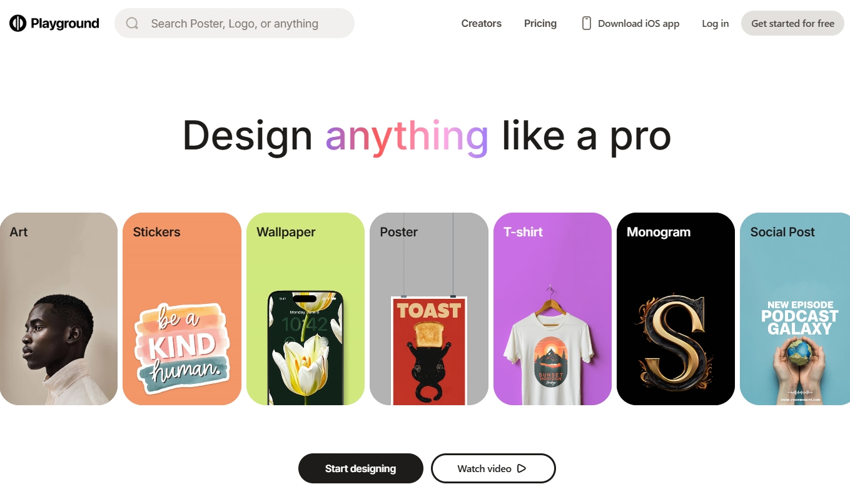
Task: Select the Wallpaper category card
Action: [305, 309]
